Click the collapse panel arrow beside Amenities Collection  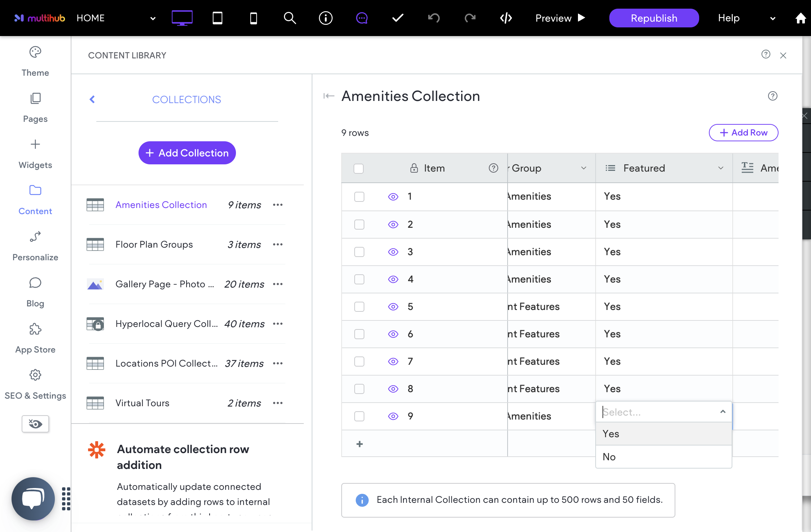[329, 96]
